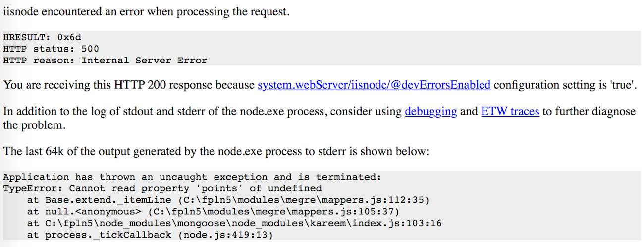Click the TypeError: Cannot read property 'points' line
Screen dimensions: 644x247
(162, 188)
